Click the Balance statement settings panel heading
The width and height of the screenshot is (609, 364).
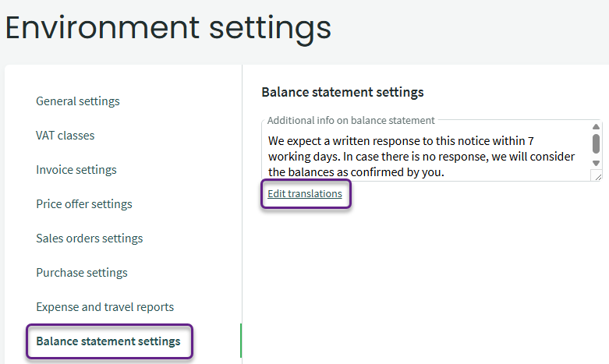pyautogui.click(x=342, y=92)
